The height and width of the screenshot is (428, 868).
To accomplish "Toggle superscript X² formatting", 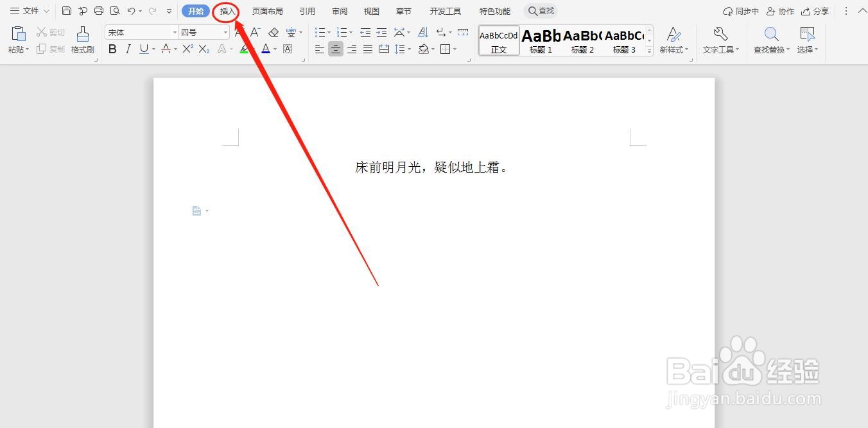I will [x=187, y=49].
